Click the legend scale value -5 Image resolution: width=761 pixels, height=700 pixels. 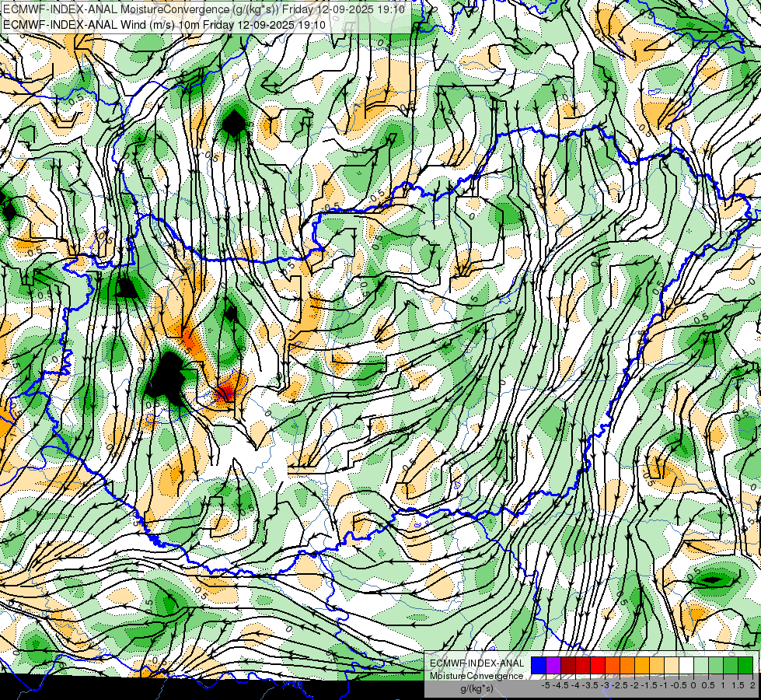coord(546,685)
